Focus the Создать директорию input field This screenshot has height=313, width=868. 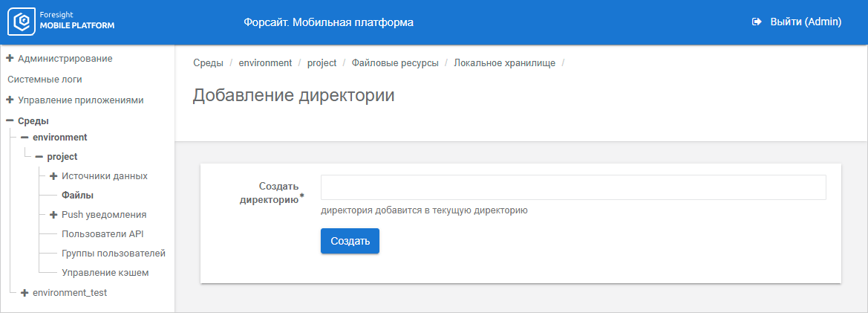tap(573, 187)
